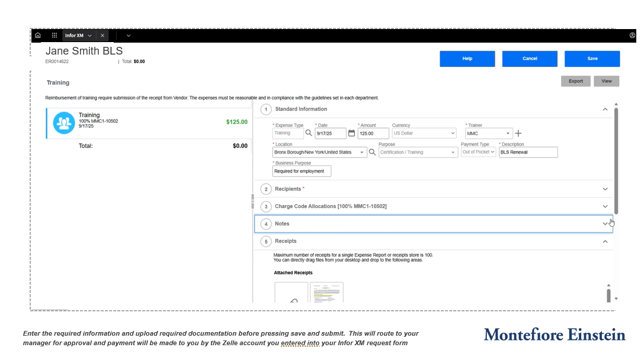This screenshot has width=644, height=360.
Task: Open the app grid menu icon
Action: click(x=55, y=36)
